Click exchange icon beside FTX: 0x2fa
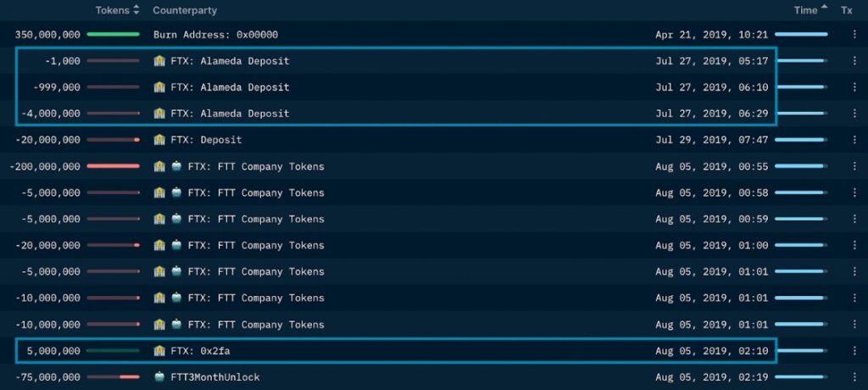Image resolution: width=868 pixels, height=390 pixels. [159, 350]
